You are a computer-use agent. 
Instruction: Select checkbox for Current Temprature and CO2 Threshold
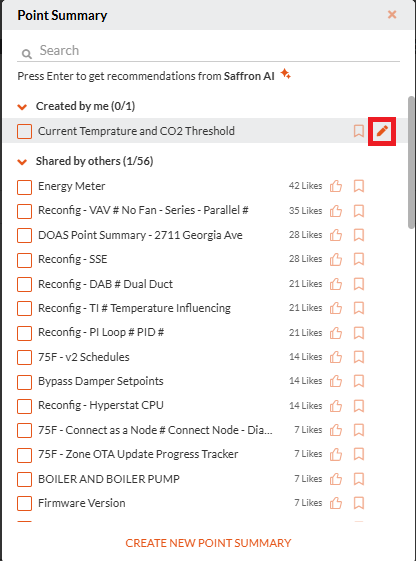pos(24,131)
